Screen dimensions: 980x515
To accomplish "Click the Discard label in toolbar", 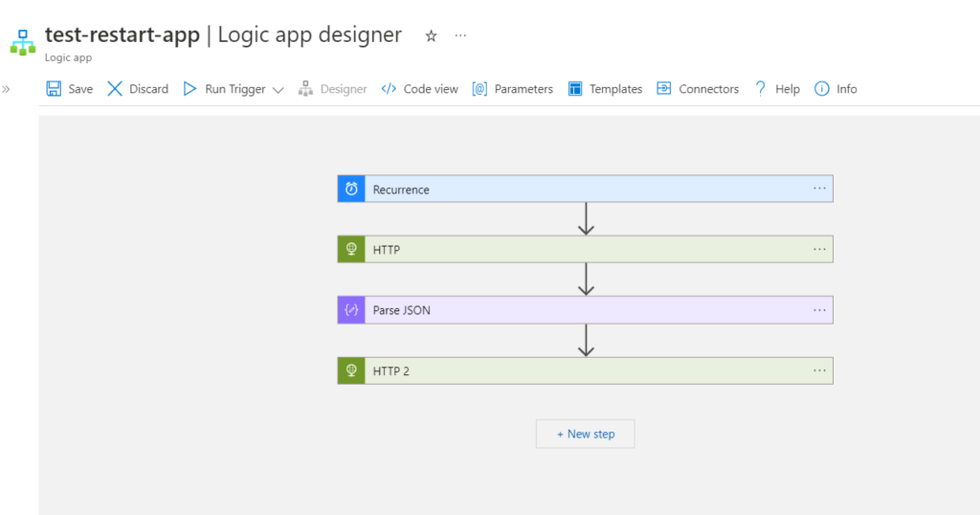I will [148, 89].
